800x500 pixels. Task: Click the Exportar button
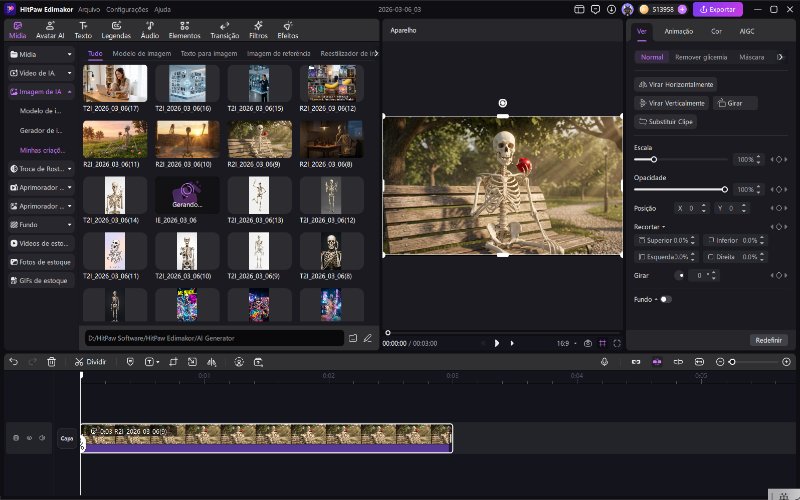pos(717,9)
